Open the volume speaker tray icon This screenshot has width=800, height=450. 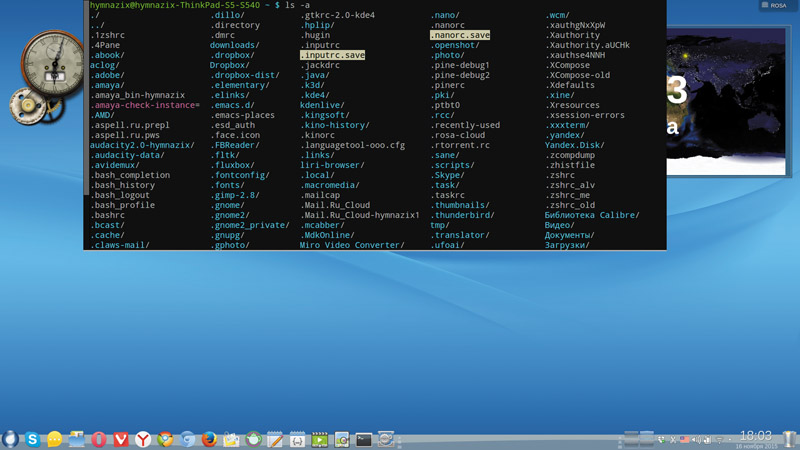pyautogui.click(x=696, y=440)
